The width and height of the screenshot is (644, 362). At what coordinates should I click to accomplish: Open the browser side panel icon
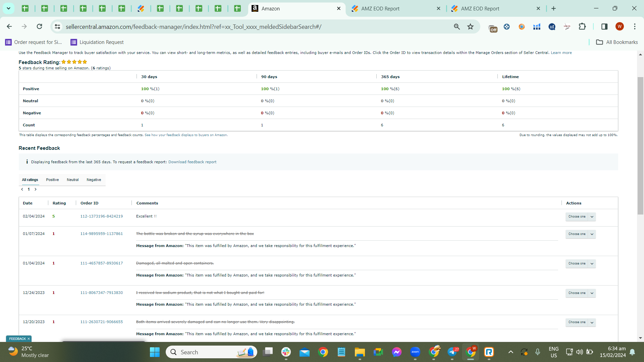pos(604,26)
